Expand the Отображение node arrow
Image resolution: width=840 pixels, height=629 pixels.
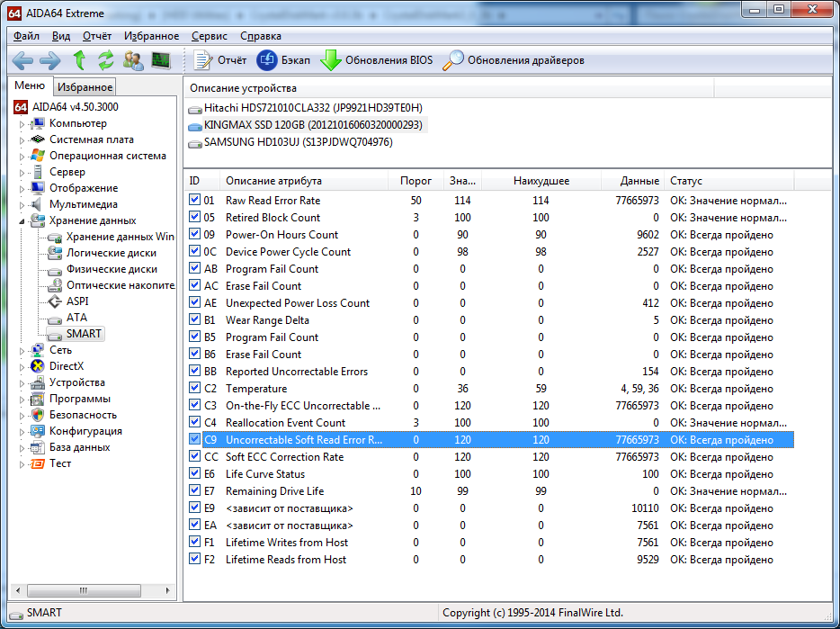[x=22, y=189]
